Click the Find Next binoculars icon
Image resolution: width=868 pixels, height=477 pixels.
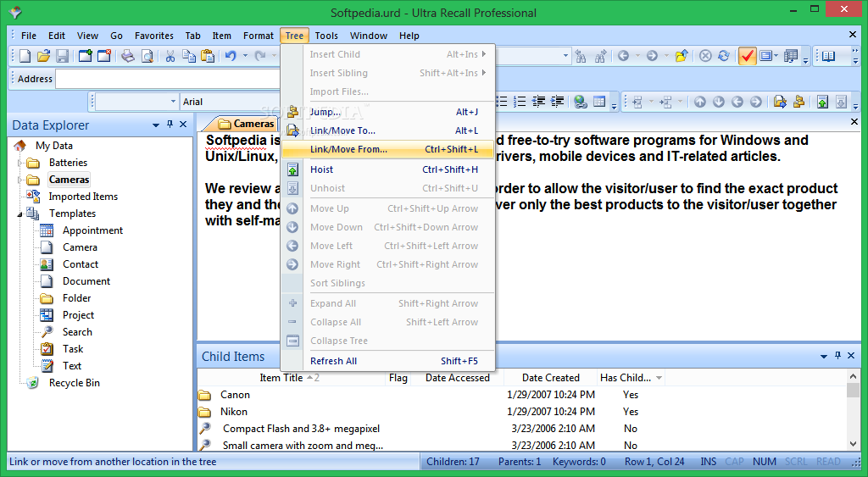pos(600,56)
